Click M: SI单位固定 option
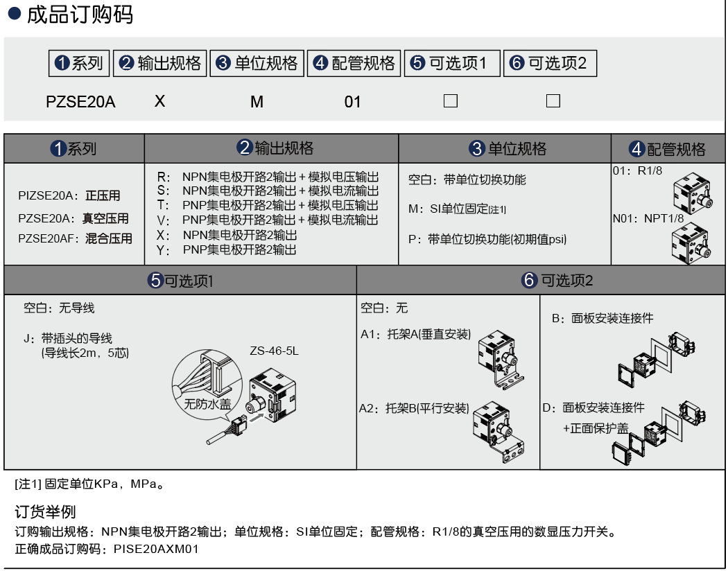The height and width of the screenshot is (571, 728). point(458,209)
